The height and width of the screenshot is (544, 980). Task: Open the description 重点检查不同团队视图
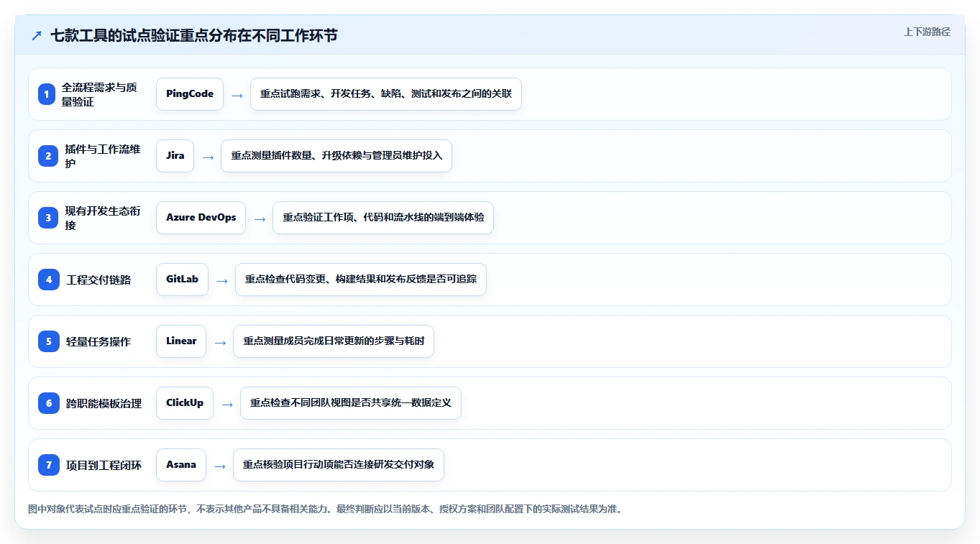tap(351, 403)
